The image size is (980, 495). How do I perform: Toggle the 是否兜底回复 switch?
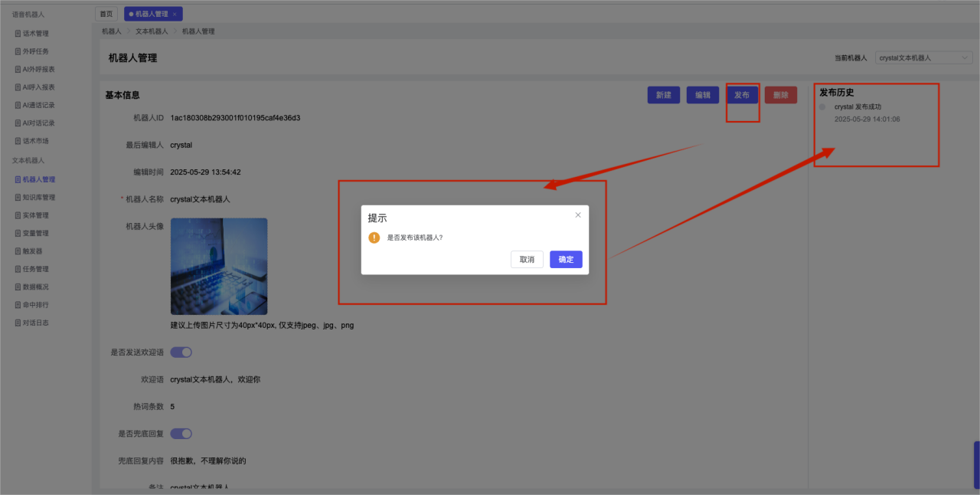pyautogui.click(x=181, y=434)
